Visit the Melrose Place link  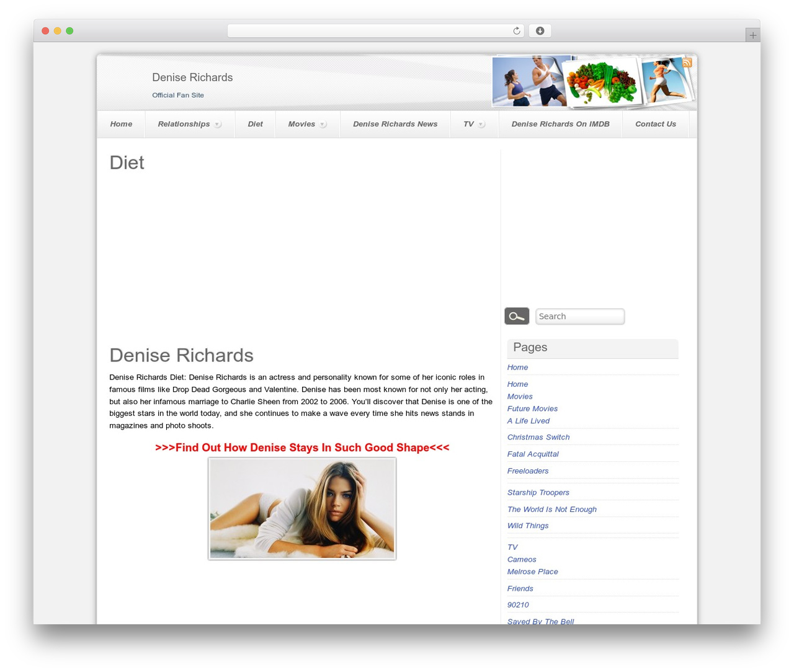tap(533, 572)
